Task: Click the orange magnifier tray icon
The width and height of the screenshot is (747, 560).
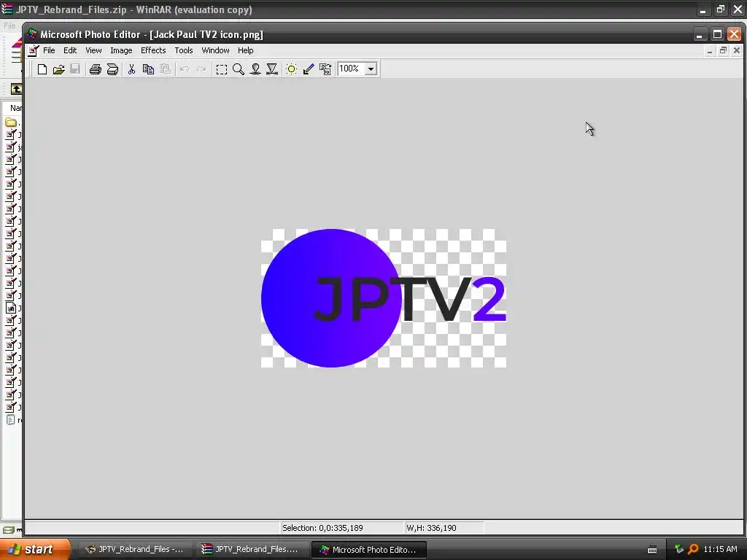Action: pyautogui.click(x=693, y=550)
